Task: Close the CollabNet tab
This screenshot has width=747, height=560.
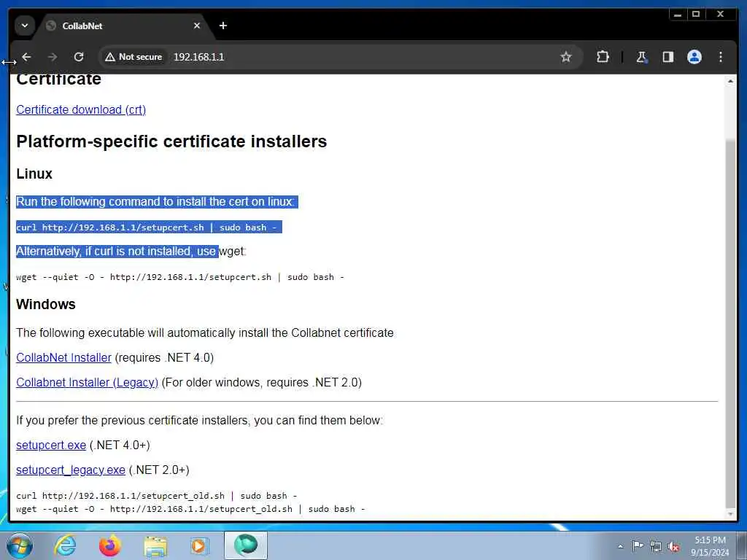Action: coord(197,26)
